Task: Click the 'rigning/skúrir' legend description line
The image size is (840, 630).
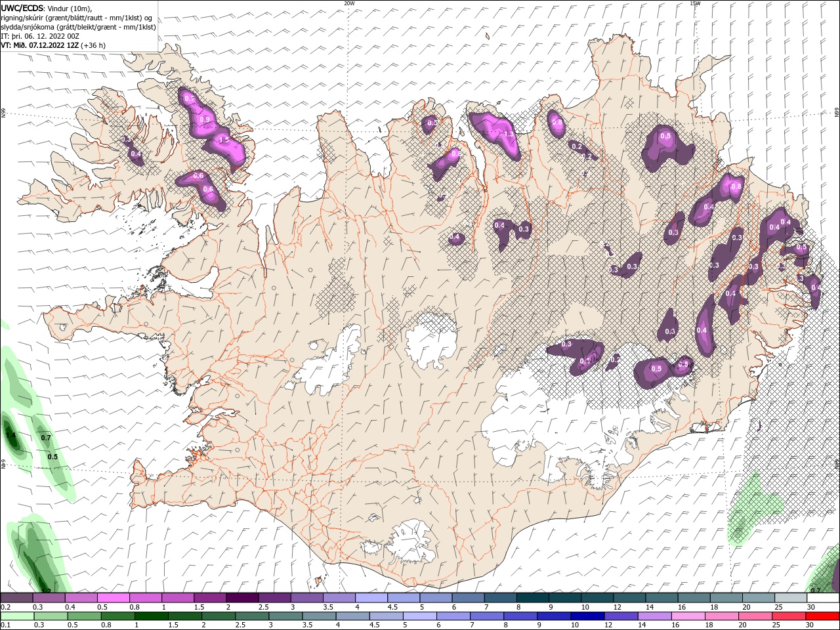Action: [77, 17]
